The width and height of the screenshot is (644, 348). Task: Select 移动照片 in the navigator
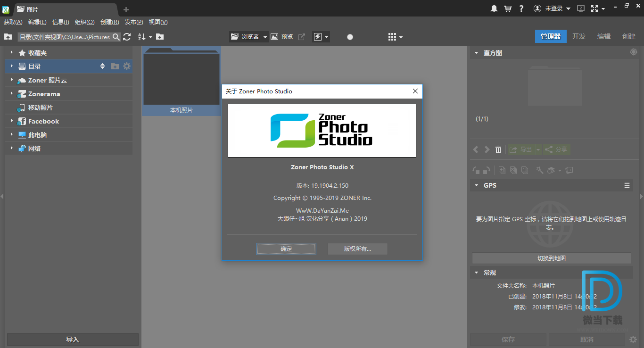tap(40, 108)
